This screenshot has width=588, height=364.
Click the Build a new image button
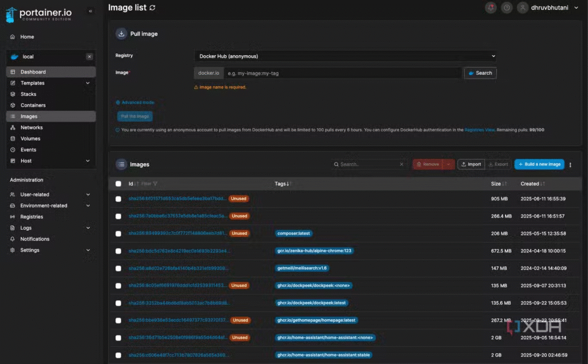539,164
